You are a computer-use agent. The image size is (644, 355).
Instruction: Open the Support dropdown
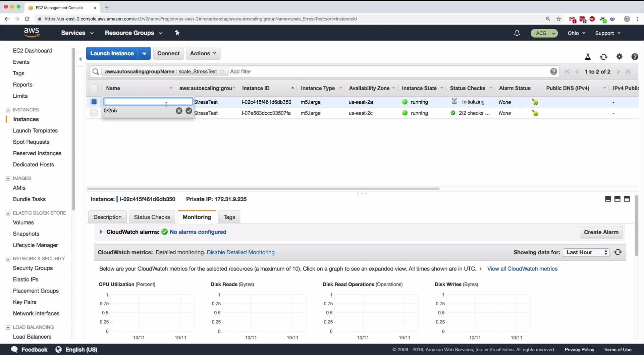coord(608,33)
